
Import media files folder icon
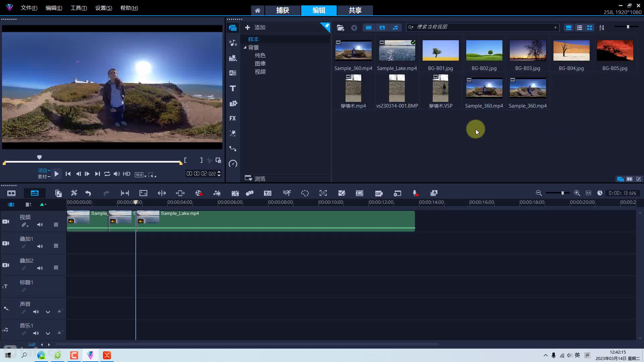[x=340, y=28]
